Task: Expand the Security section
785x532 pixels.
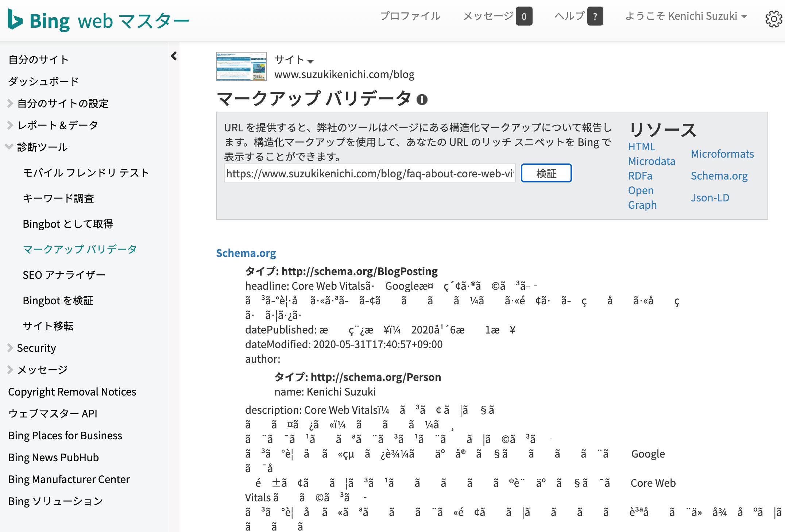Action: coord(10,348)
